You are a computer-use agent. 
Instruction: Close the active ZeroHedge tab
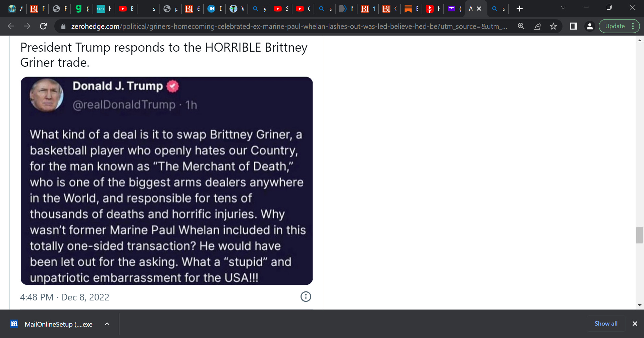[x=479, y=9]
